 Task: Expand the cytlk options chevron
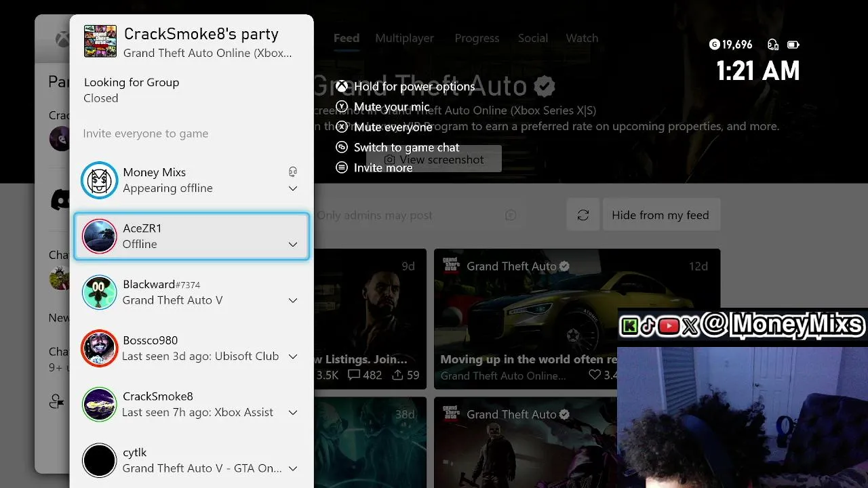293,468
